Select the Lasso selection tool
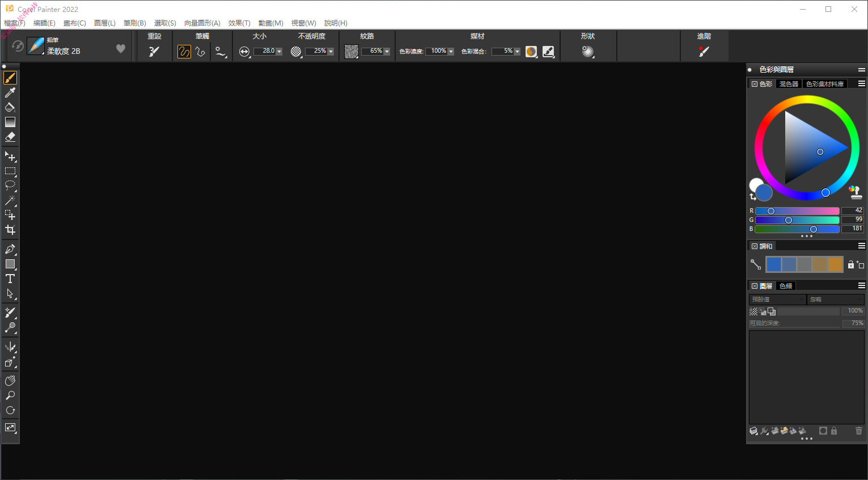This screenshot has width=868, height=480. coord(10,186)
